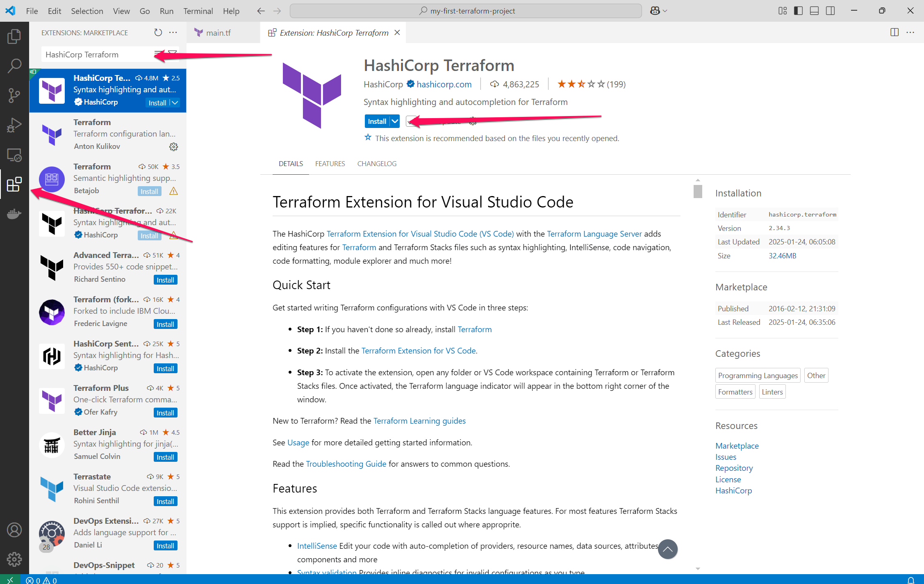Click warning icon on Betajob Terraform extension
Image resolution: width=924 pixels, height=584 pixels.
click(x=173, y=191)
